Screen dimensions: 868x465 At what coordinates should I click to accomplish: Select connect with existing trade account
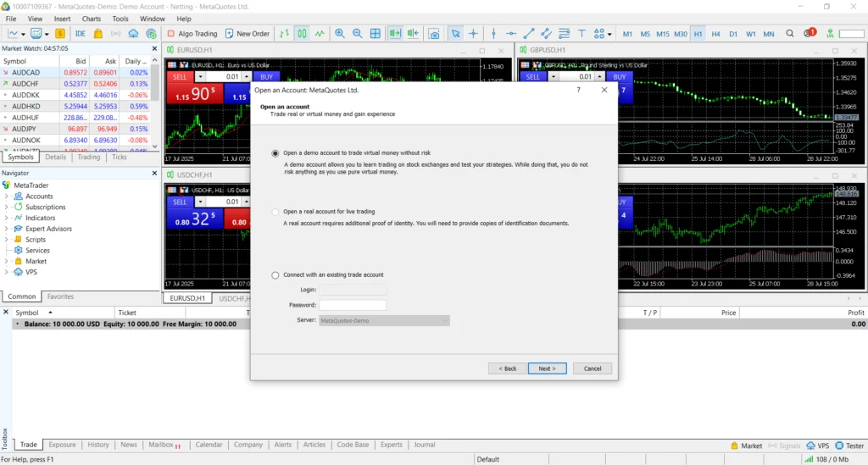[275, 275]
